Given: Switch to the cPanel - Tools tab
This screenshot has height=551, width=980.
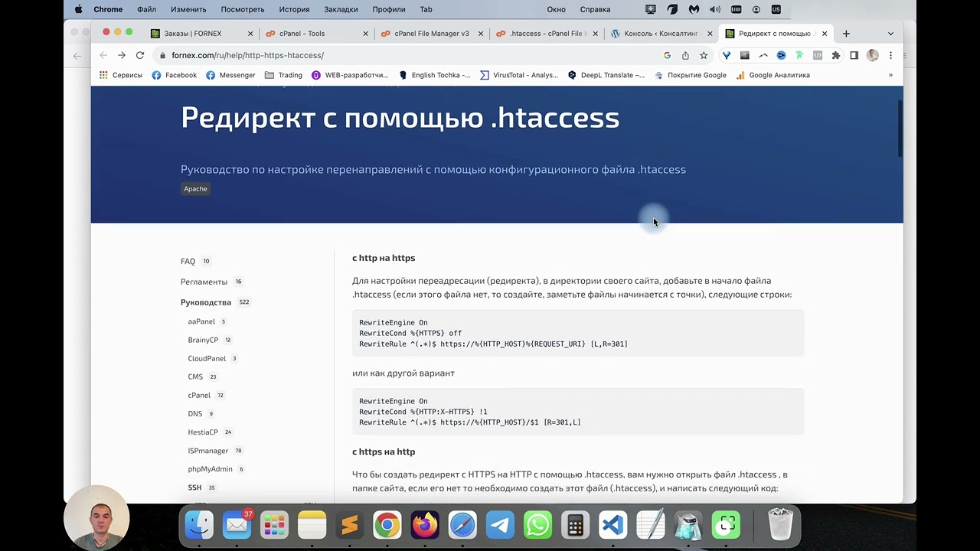Looking at the screenshot, I should [317, 34].
